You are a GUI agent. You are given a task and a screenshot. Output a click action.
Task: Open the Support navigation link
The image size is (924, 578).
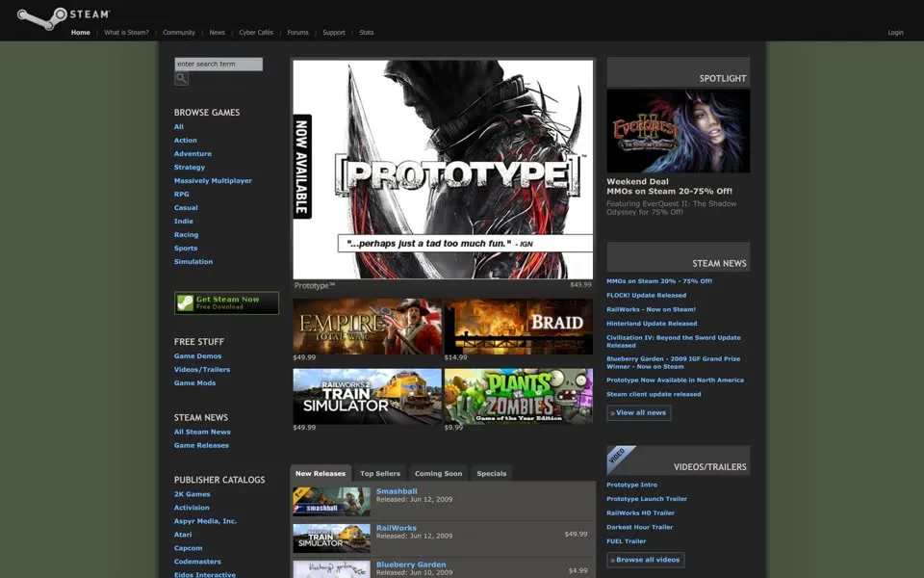[334, 33]
